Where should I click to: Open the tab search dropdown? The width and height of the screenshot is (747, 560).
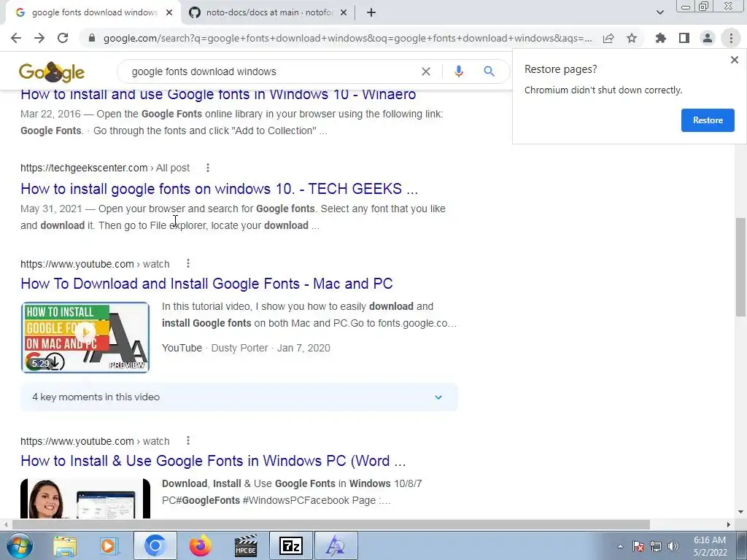[659, 12]
